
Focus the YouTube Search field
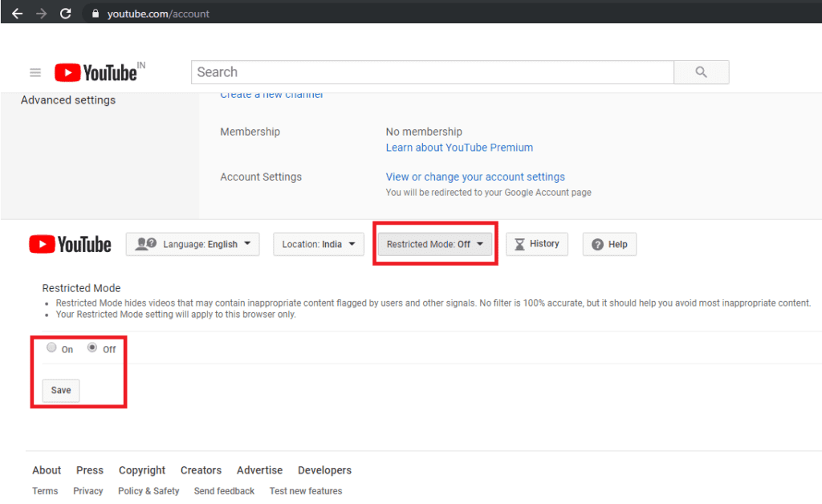click(433, 72)
